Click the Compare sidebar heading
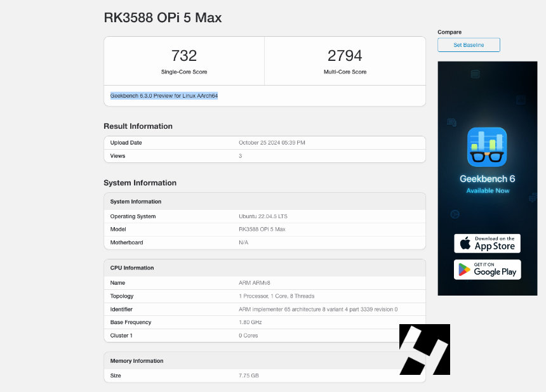546x392 pixels. tap(449, 32)
